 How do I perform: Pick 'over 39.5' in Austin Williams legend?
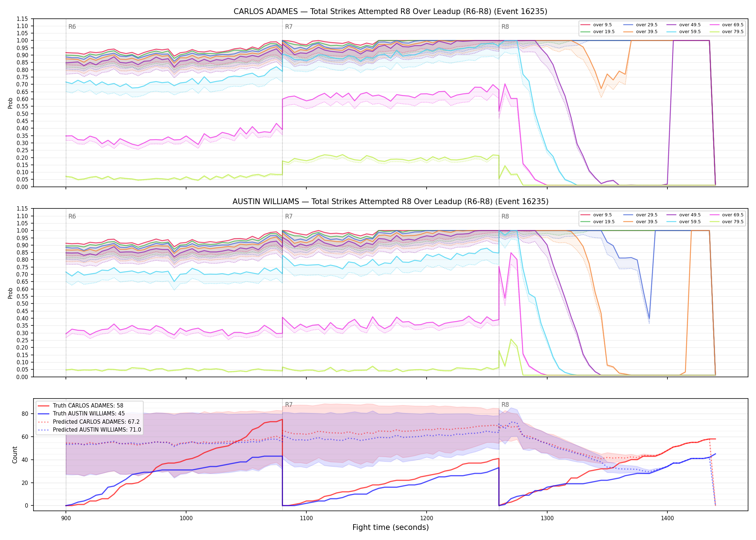tap(640, 222)
